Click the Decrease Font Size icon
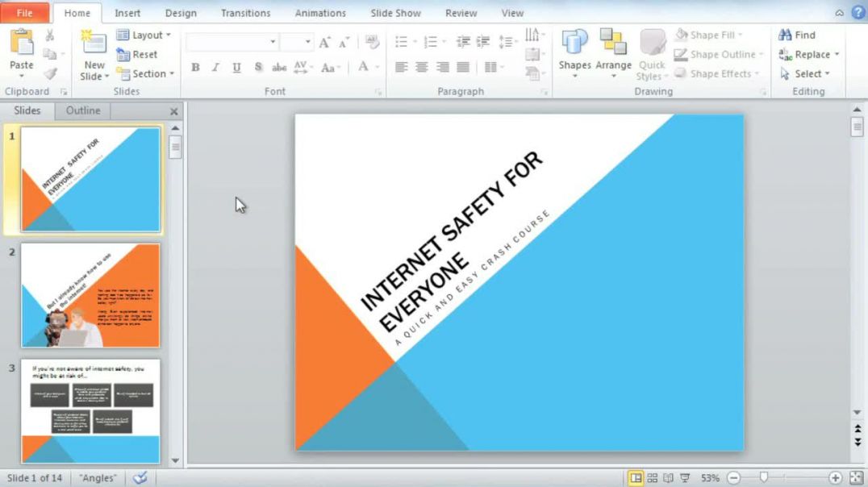The height and width of the screenshot is (487, 868). click(344, 42)
